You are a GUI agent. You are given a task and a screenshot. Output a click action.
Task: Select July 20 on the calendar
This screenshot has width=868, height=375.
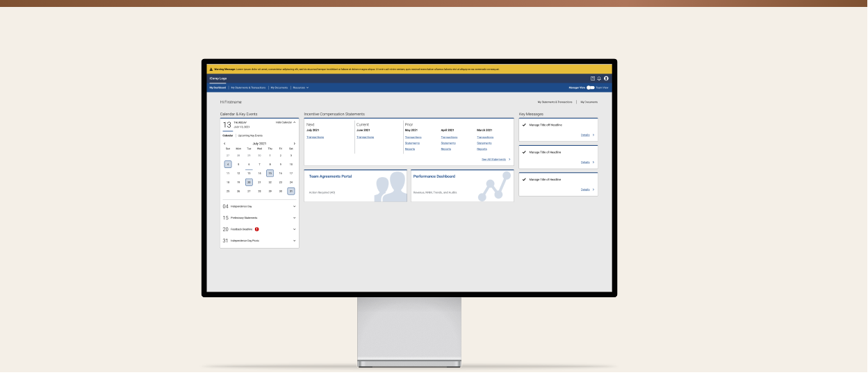tap(249, 182)
